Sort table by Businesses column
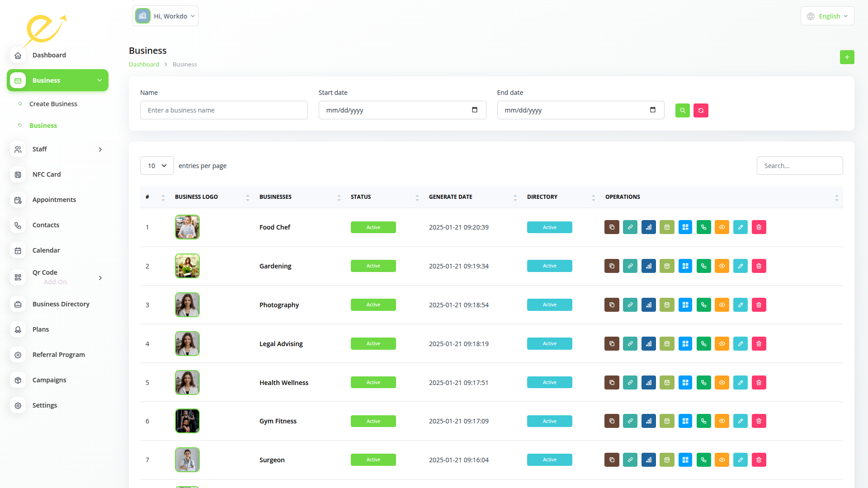 (299, 197)
